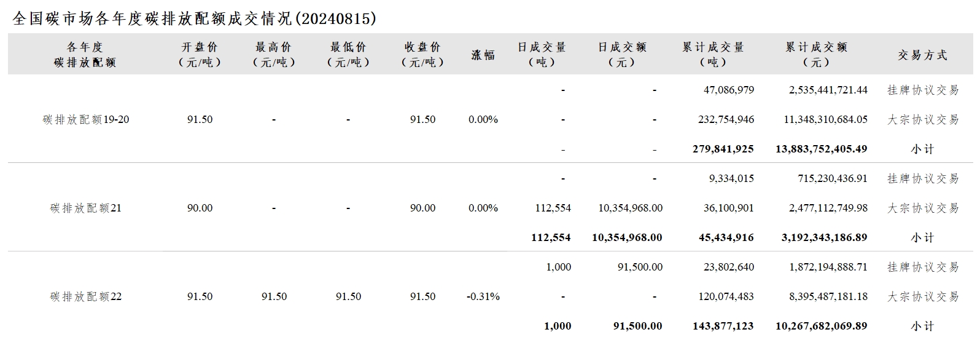Screen dimensions: 980x340
Task: Click the 收盘价 column header
Action: point(422,55)
